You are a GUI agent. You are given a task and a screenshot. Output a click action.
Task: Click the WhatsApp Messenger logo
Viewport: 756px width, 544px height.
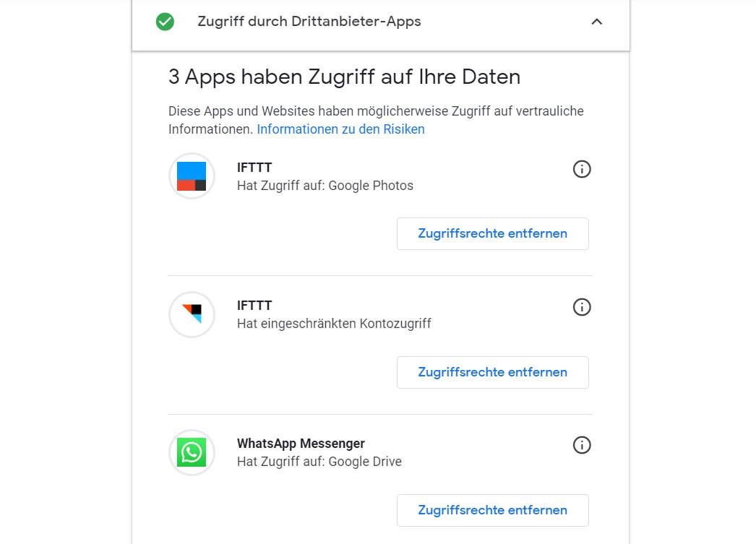[x=192, y=452]
